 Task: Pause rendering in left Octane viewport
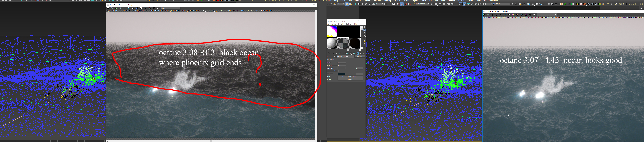click(124, 8)
